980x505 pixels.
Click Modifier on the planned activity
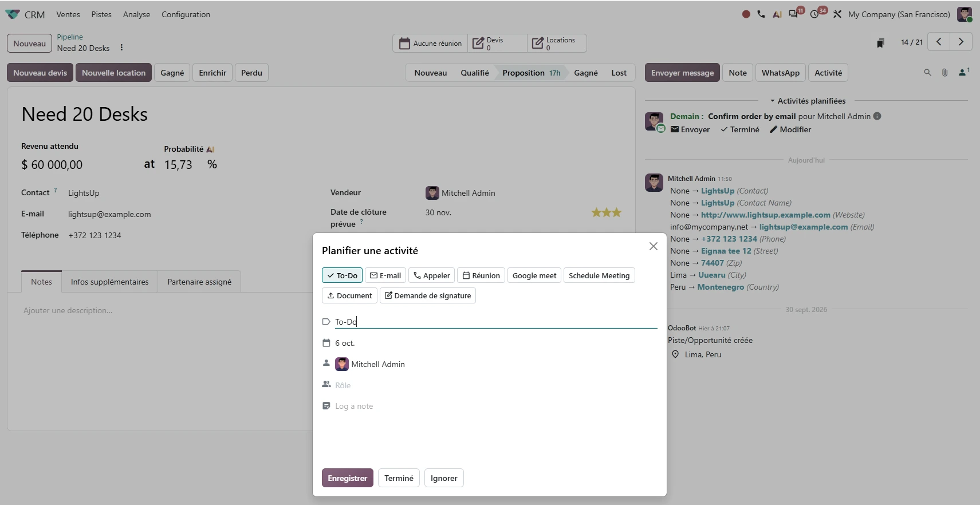[x=790, y=129]
